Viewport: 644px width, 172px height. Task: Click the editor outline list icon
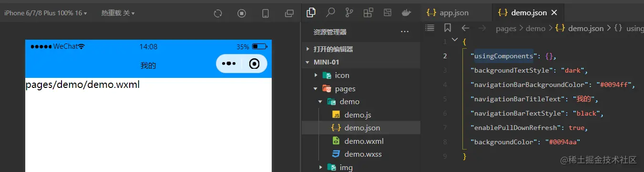click(x=430, y=28)
